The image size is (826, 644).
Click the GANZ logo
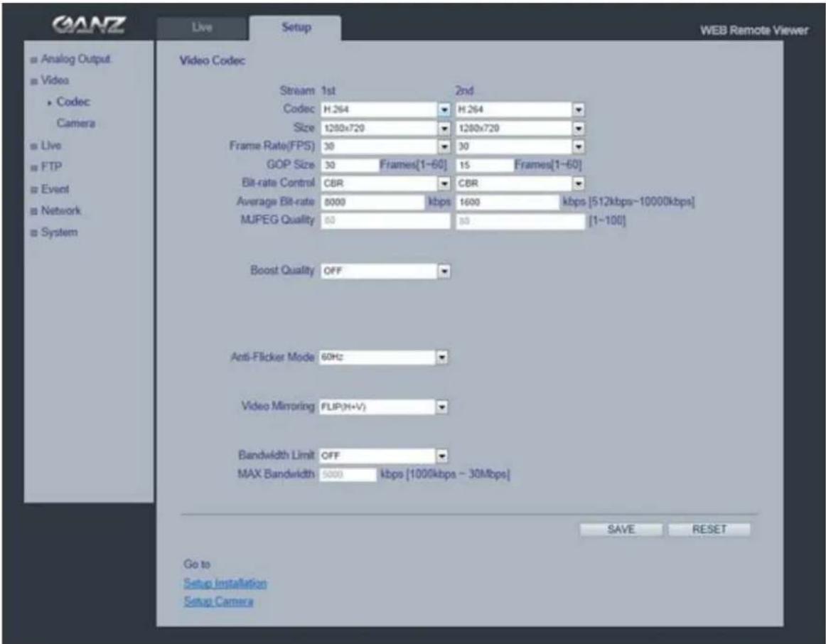pyautogui.click(x=88, y=25)
